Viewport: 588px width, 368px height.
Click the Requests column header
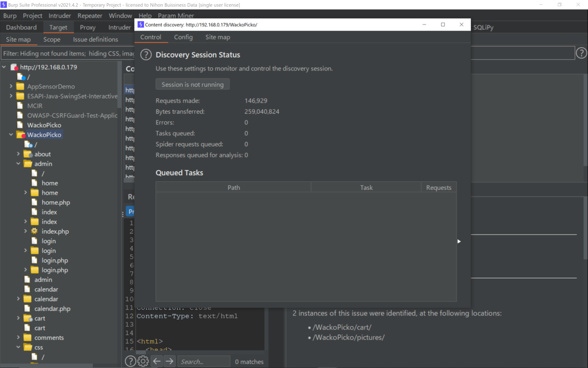pyautogui.click(x=439, y=187)
